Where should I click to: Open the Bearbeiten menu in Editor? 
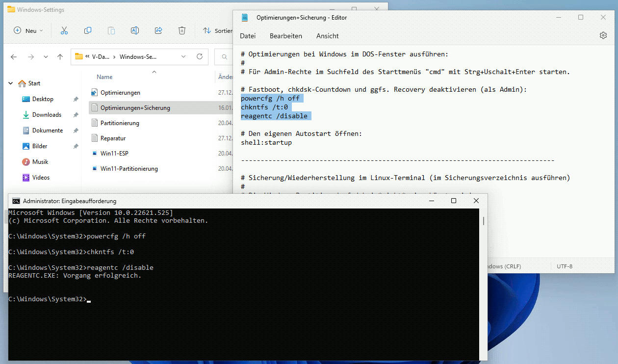pos(286,36)
